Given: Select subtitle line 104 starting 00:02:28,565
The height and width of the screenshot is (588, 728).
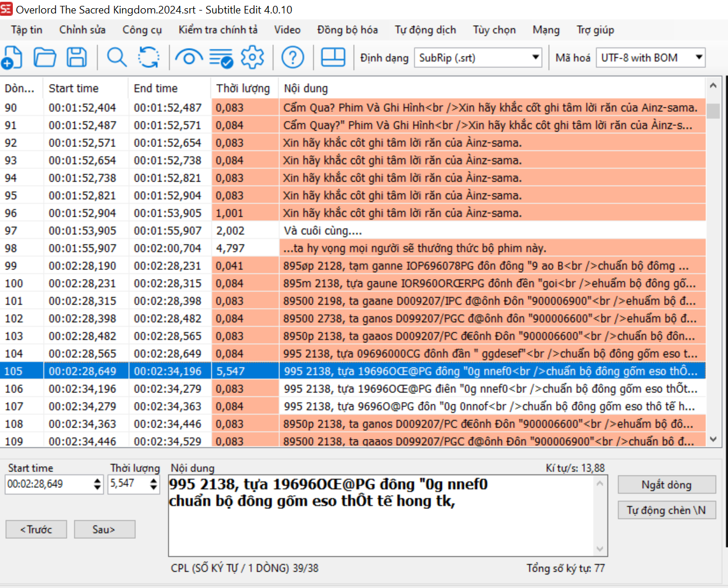Looking at the screenshot, I should click(x=353, y=354).
